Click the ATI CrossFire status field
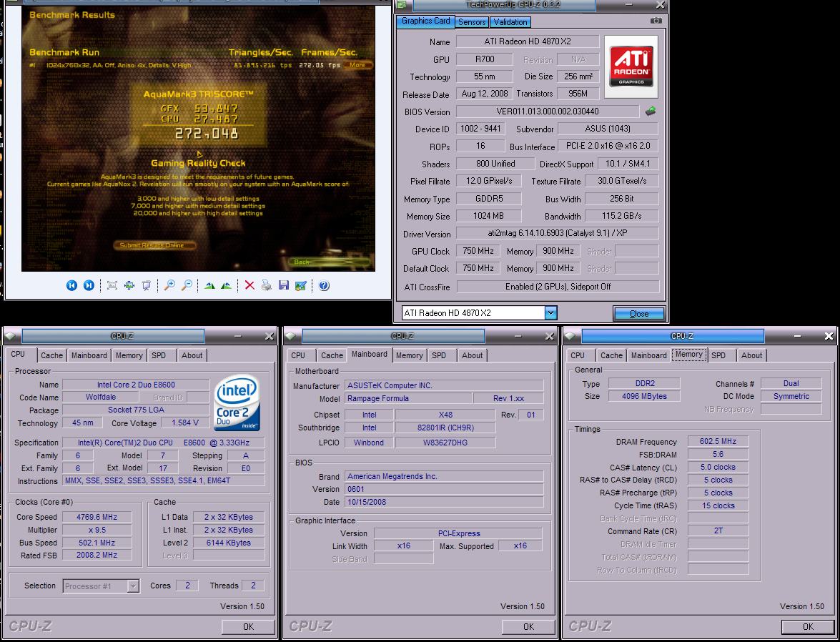Image resolution: width=840 pixels, height=642 pixels. click(x=558, y=287)
